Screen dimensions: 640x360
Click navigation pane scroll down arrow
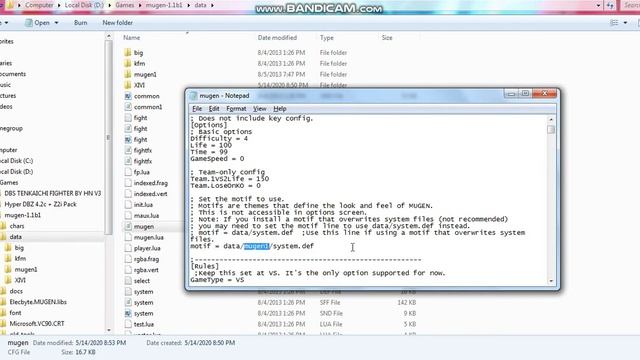tap(109, 330)
